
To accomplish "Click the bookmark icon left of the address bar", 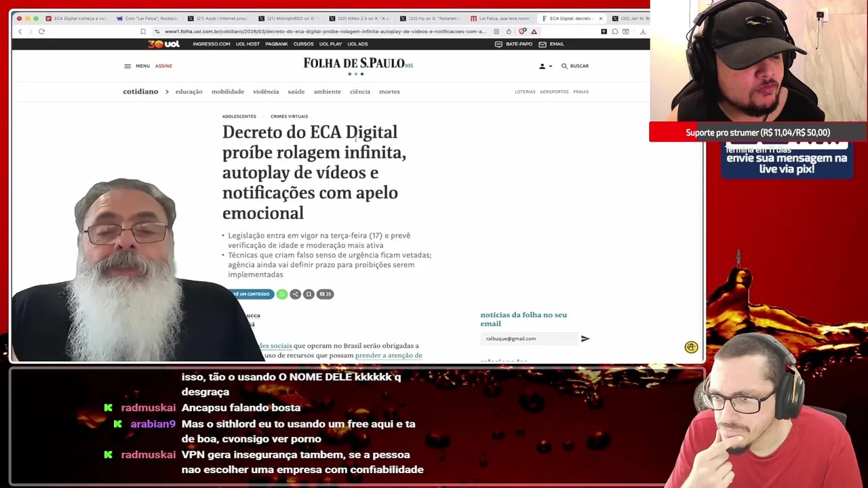I will [x=142, y=31].
